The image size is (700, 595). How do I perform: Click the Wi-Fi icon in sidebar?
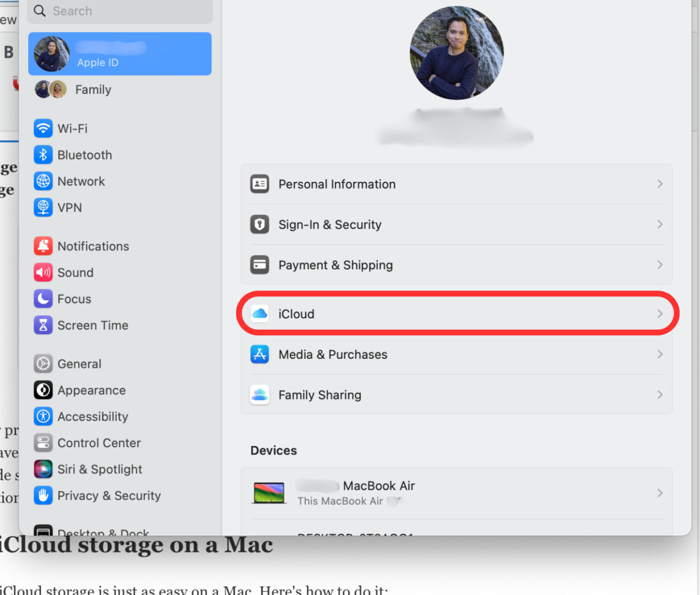click(x=43, y=128)
